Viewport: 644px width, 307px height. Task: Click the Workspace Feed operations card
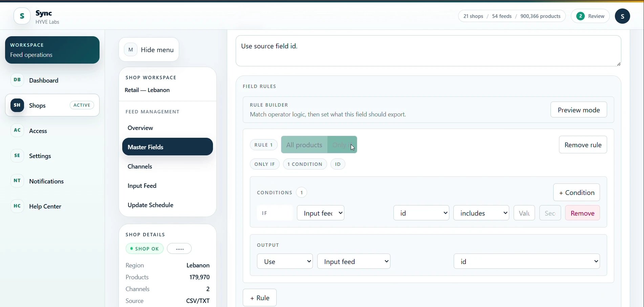[52, 50]
